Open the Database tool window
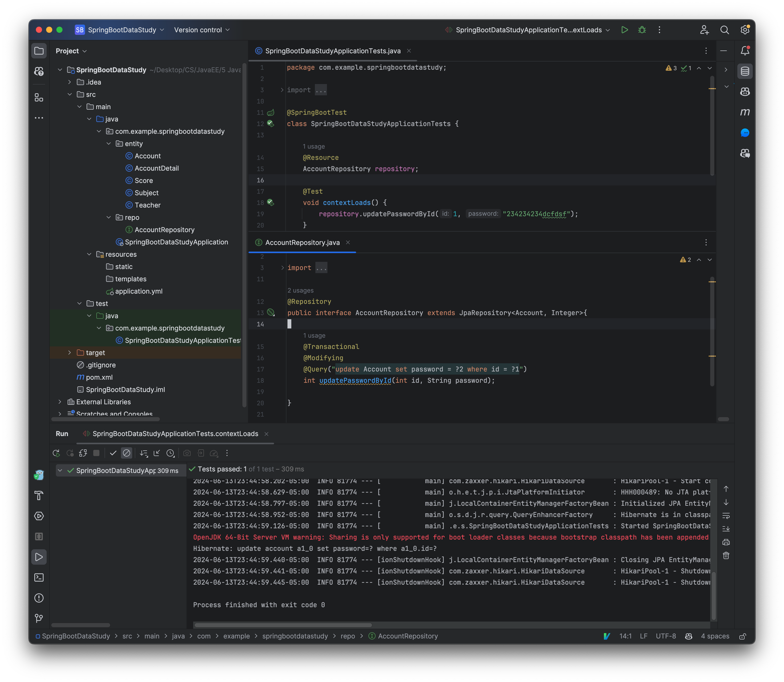 point(745,71)
